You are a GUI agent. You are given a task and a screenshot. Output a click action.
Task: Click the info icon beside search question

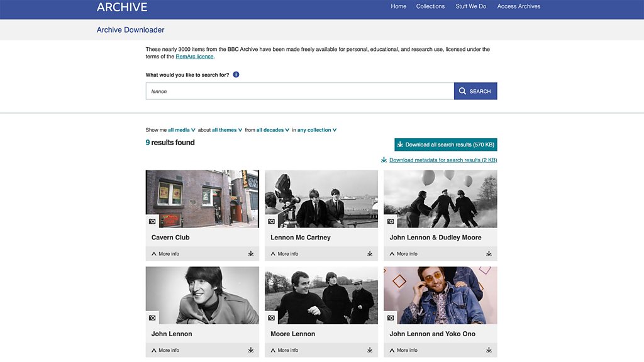(236, 75)
